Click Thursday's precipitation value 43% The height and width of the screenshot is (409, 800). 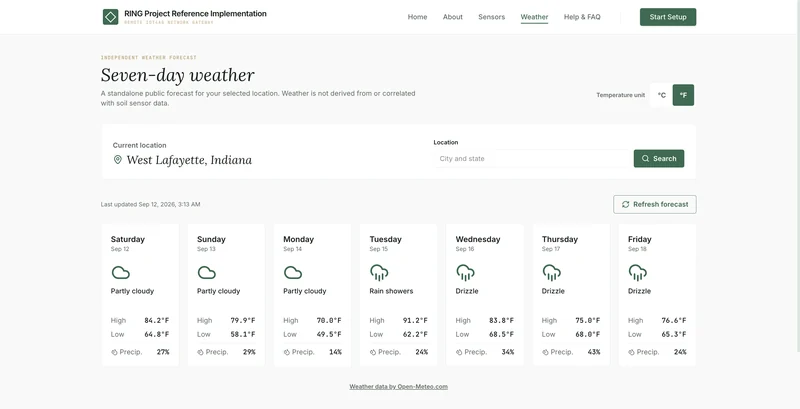click(x=594, y=352)
